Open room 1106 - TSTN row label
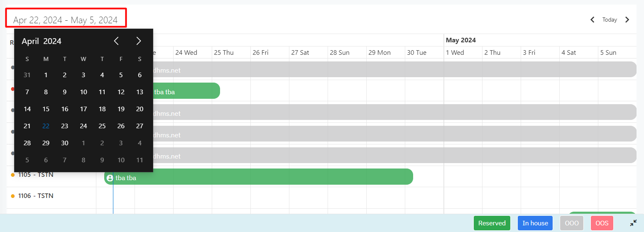The width and height of the screenshot is (644, 232). coord(36,196)
